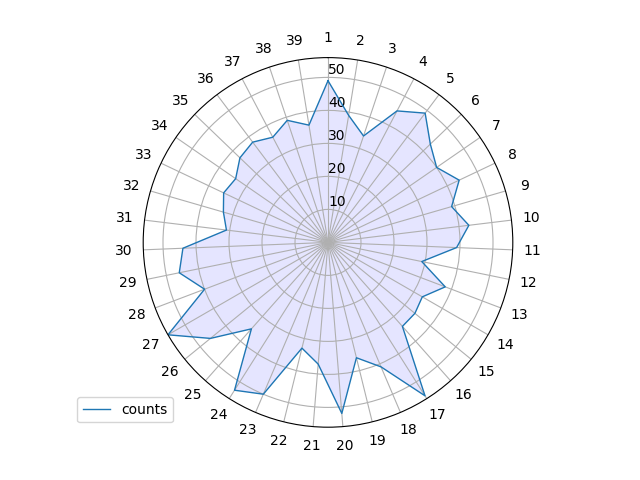Image resolution: width=640 pixels, height=480 pixels.
Task: Click angular label 23
Action: (248, 429)
